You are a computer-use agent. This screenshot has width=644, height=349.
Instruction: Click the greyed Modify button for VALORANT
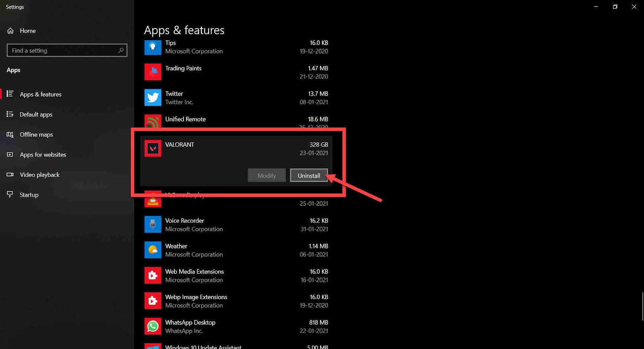tap(266, 175)
